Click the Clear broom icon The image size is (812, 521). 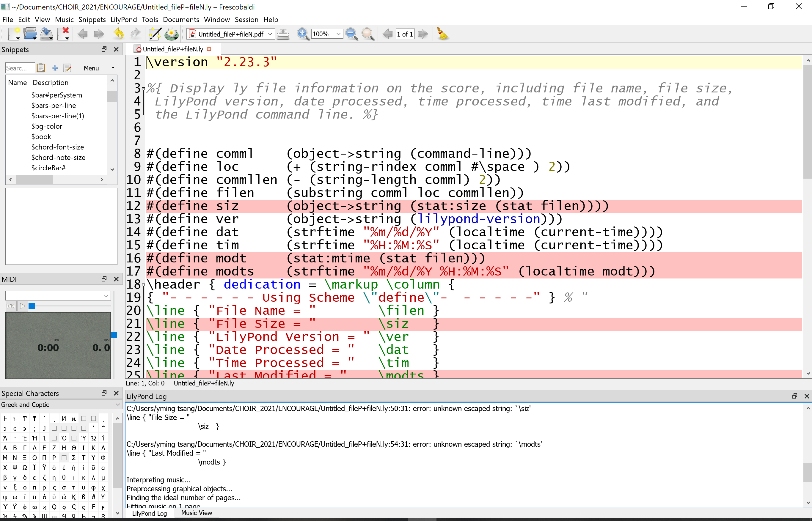(x=442, y=34)
